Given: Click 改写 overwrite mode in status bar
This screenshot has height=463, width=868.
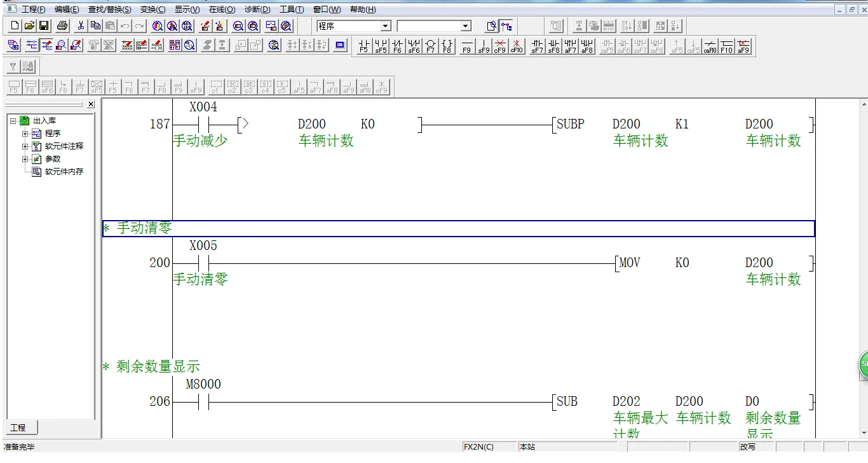Looking at the screenshot, I should tap(748, 447).
